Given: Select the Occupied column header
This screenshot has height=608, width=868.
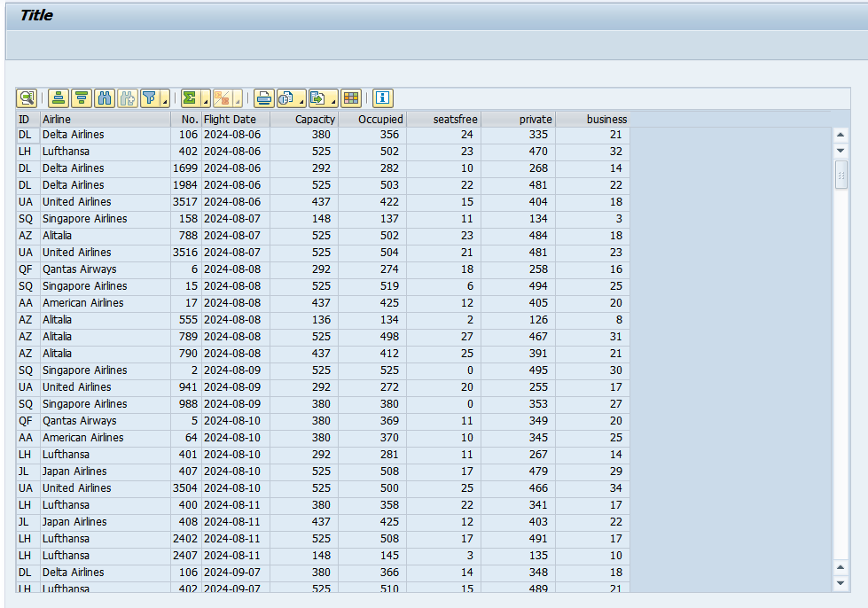Looking at the screenshot, I should pos(372,119).
